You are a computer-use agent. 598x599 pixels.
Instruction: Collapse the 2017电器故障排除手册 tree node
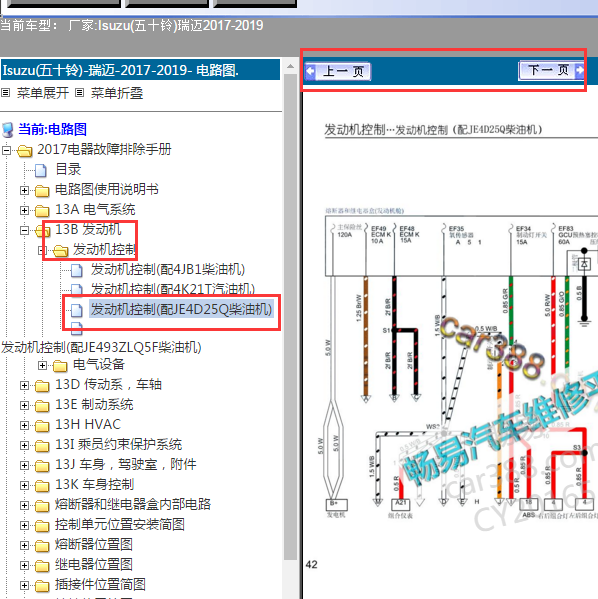point(6,150)
